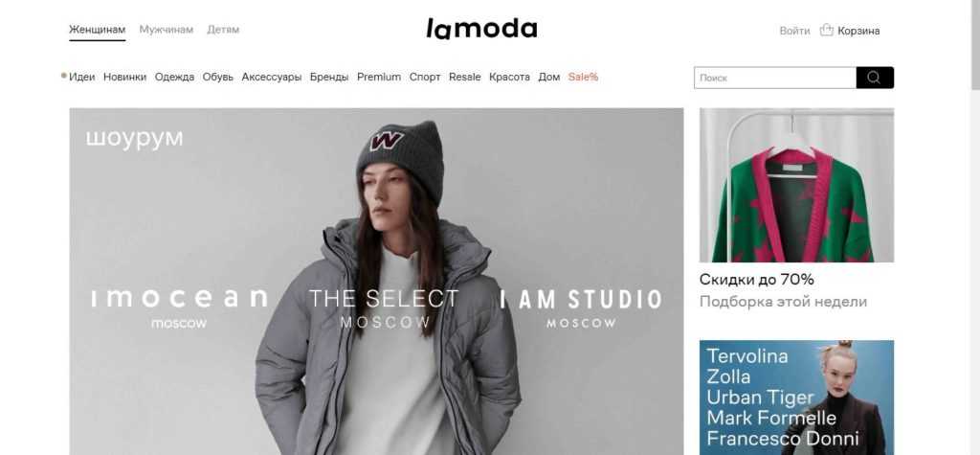Switch to the Мужчинам tab

click(x=167, y=30)
